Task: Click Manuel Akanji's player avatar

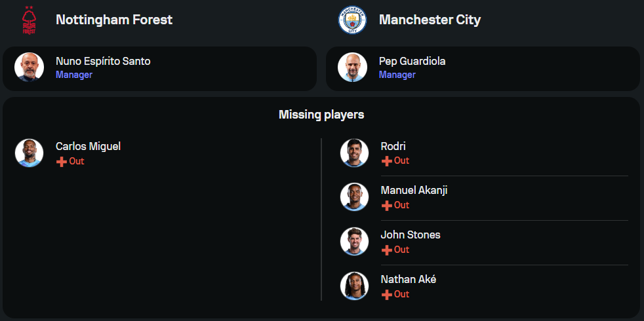Action: coord(354,197)
